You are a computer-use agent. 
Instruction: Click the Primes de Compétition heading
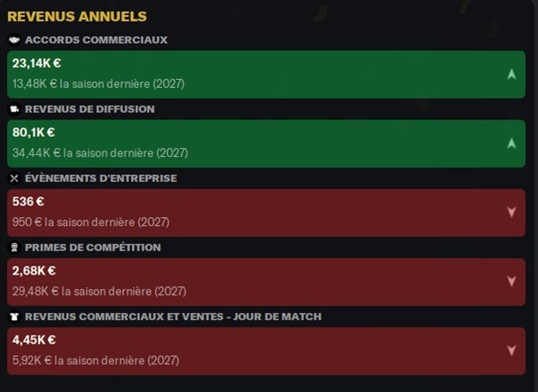tap(92, 248)
